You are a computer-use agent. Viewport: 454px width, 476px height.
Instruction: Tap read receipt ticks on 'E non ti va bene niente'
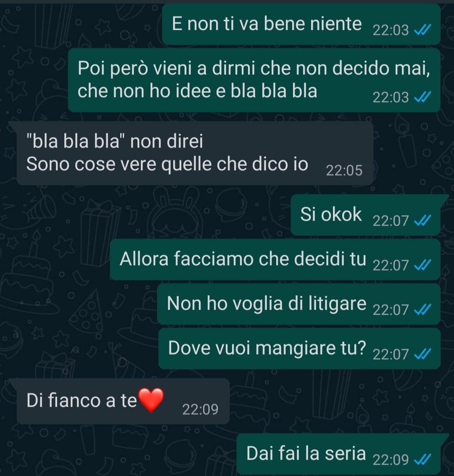pos(423,30)
